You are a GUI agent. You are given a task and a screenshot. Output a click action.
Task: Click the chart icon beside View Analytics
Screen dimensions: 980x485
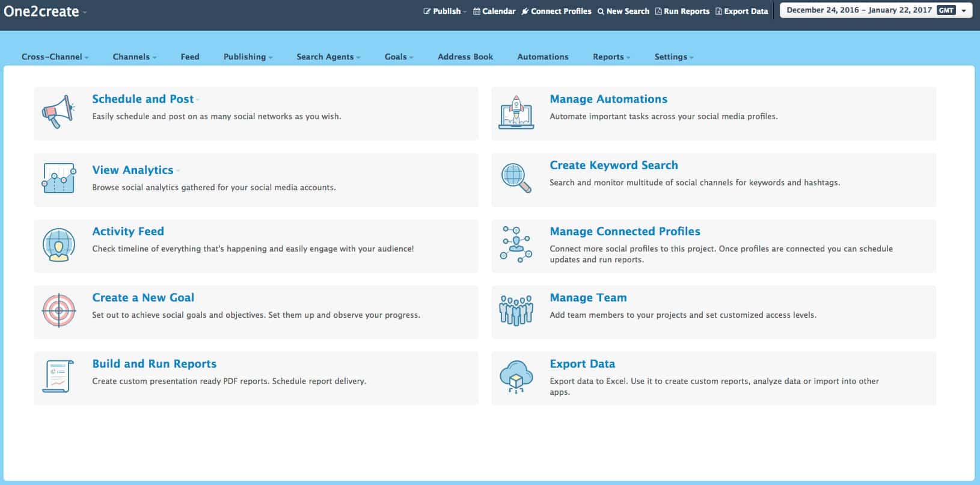58,178
